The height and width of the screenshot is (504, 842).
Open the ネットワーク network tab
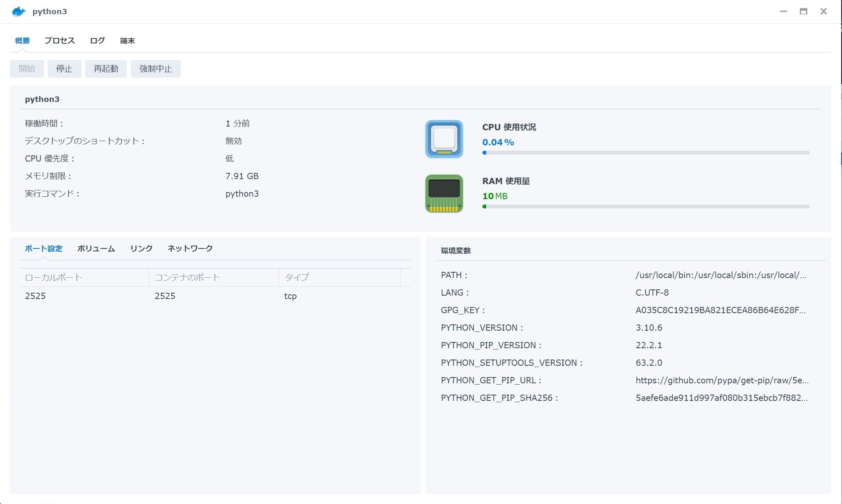coord(190,248)
